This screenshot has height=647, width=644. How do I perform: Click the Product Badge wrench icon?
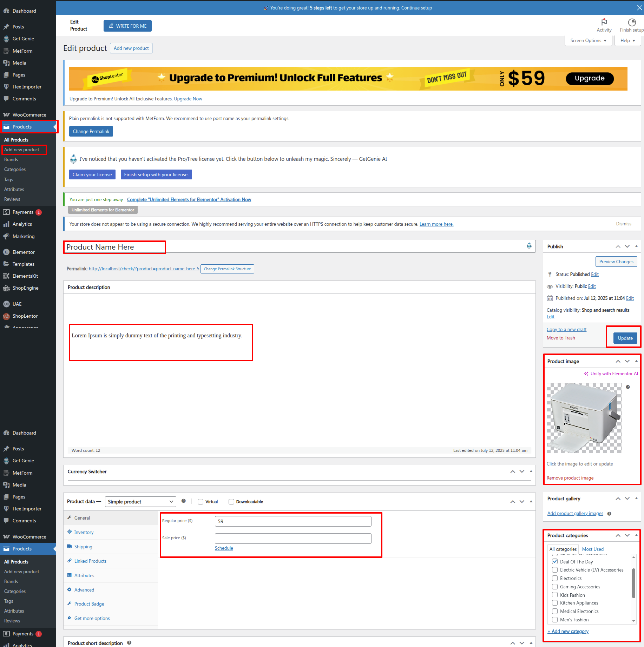70,603
